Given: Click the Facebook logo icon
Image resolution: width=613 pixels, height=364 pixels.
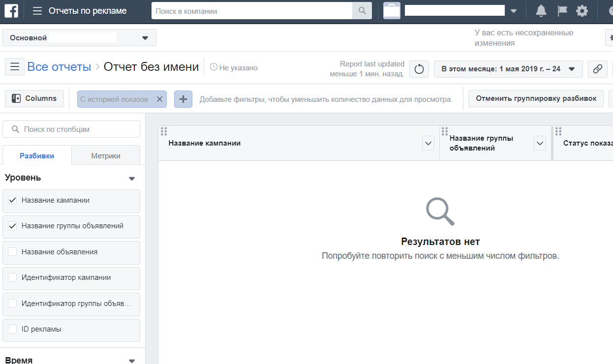Looking at the screenshot, I should coord(11,11).
